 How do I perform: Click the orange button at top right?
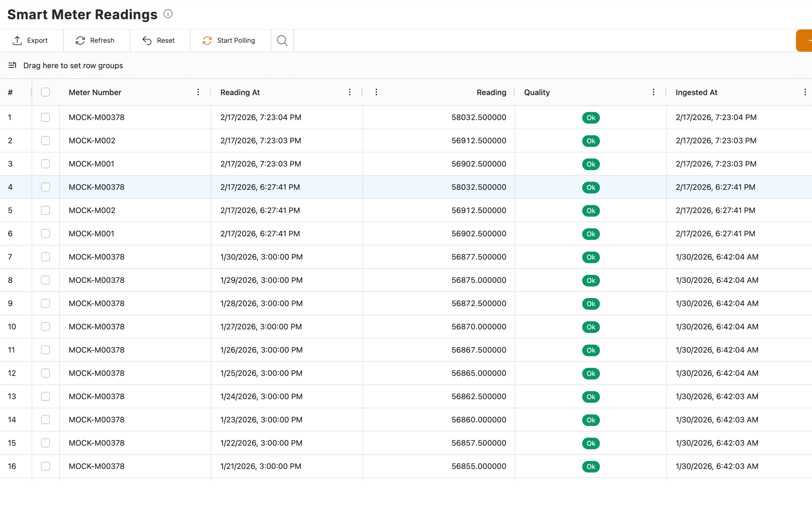(x=805, y=41)
